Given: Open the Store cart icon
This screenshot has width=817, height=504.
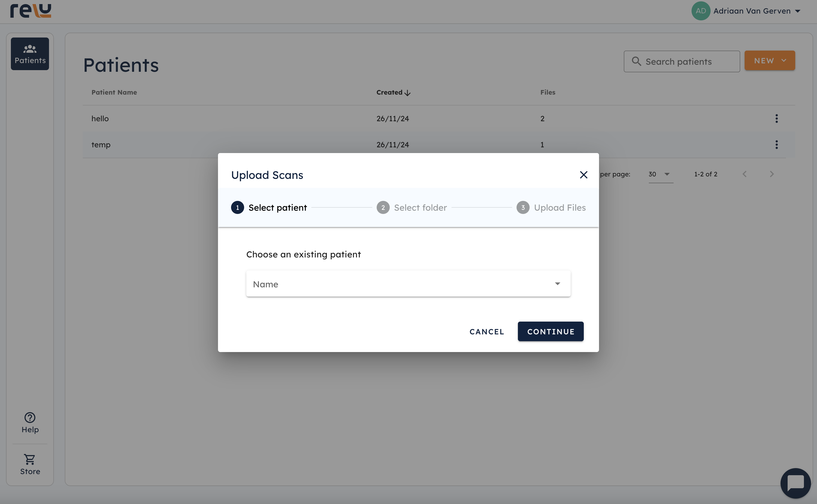Looking at the screenshot, I should [x=30, y=459].
